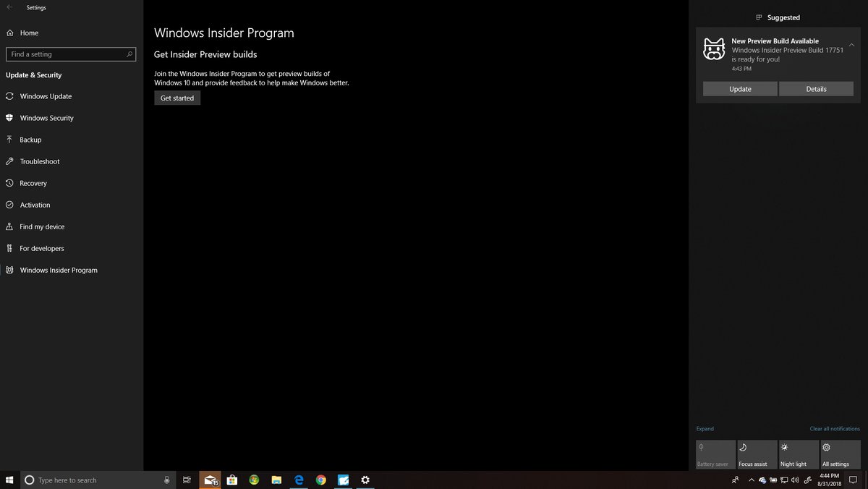Click the battery tray icon

point(773,480)
